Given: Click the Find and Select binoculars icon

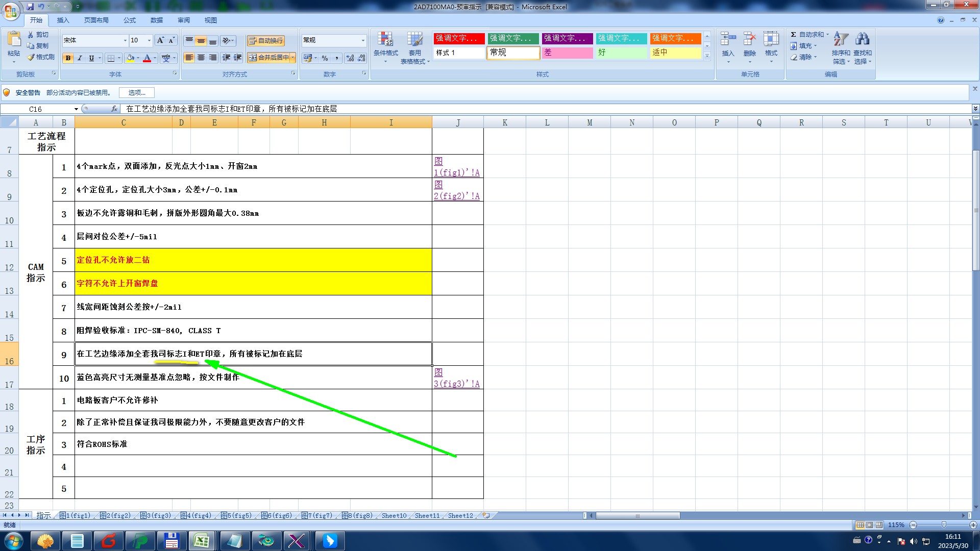Looking at the screenshot, I should [862, 39].
